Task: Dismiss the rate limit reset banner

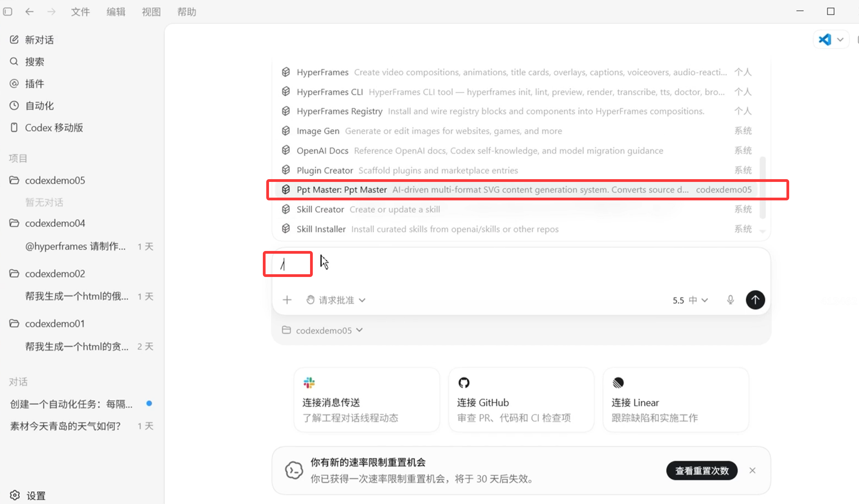Action: [752, 470]
